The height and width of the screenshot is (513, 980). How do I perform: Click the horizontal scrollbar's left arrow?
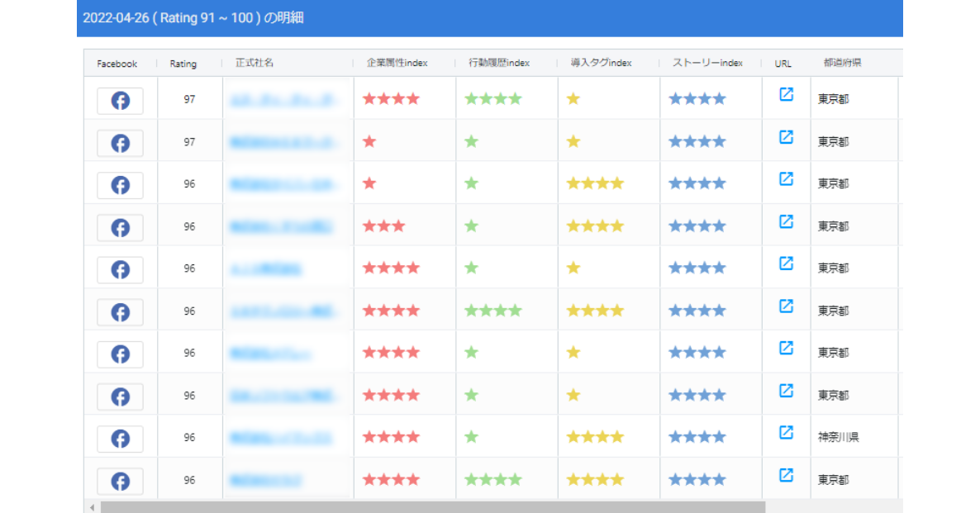[92, 507]
